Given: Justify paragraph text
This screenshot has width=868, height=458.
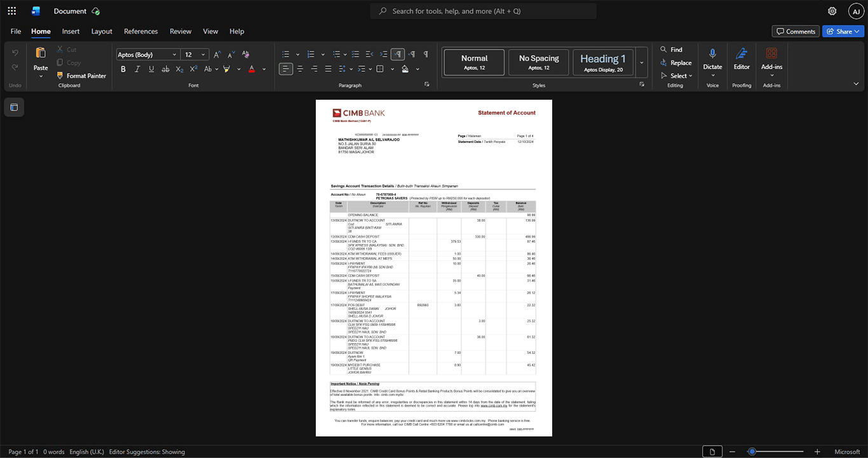Looking at the screenshot, I should (328, 69).
